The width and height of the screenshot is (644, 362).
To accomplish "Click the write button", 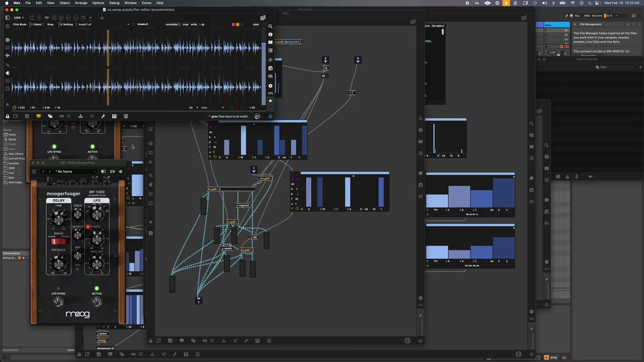I will pyautogui.click(x=194, y=24).
